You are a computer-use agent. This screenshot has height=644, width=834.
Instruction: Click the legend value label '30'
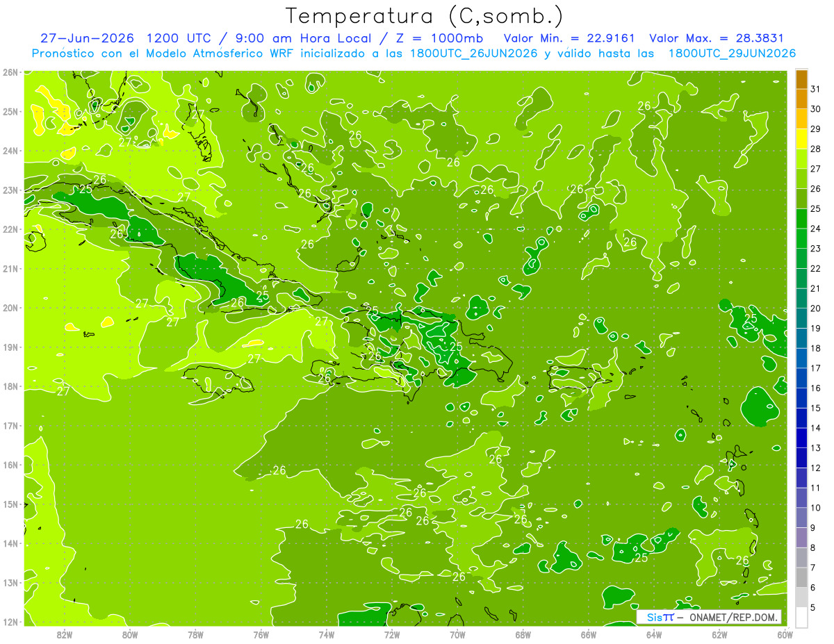point(815,109)
